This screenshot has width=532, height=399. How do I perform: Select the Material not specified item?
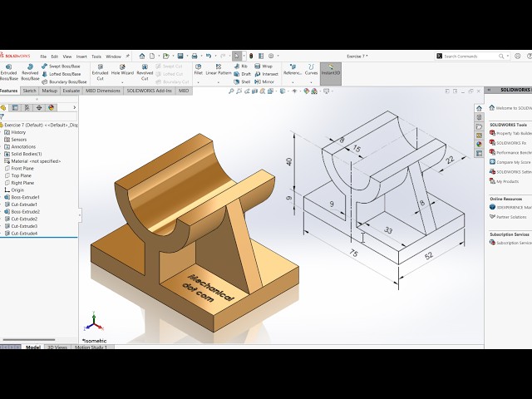point(32,161)
